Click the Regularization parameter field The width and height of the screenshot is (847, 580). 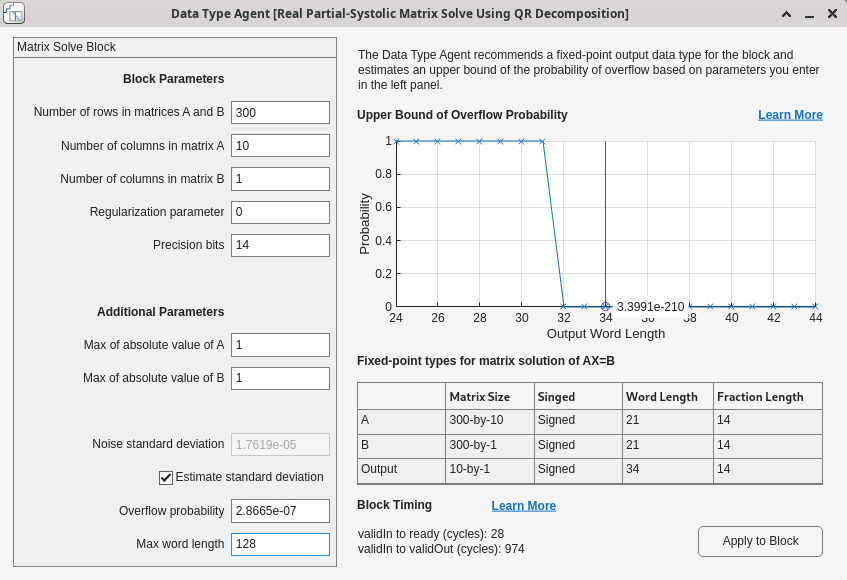(280, 211)
